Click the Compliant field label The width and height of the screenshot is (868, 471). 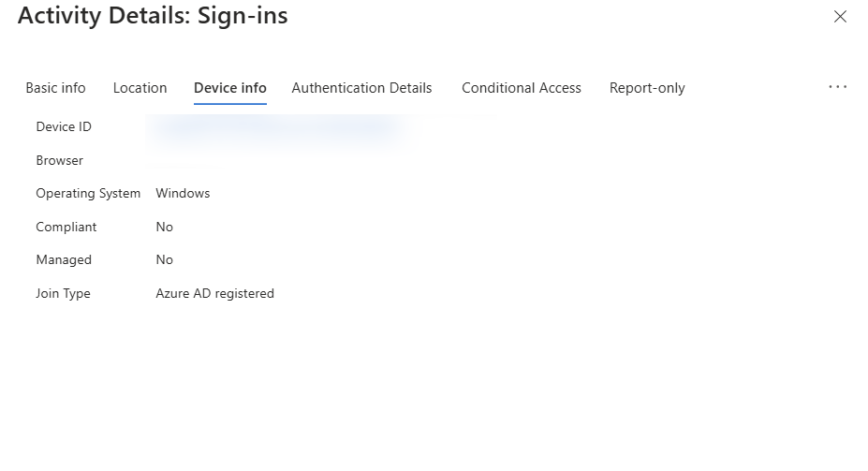click(x=66, y=228)
